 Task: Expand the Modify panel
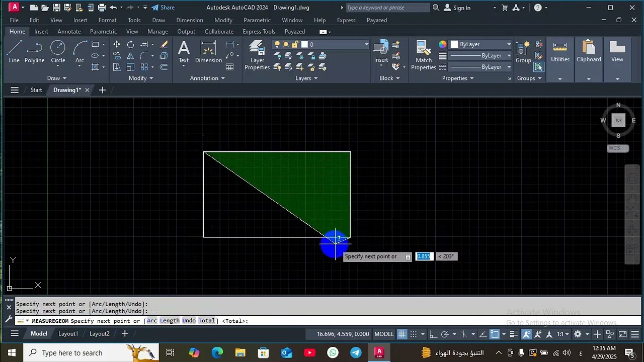141,78
